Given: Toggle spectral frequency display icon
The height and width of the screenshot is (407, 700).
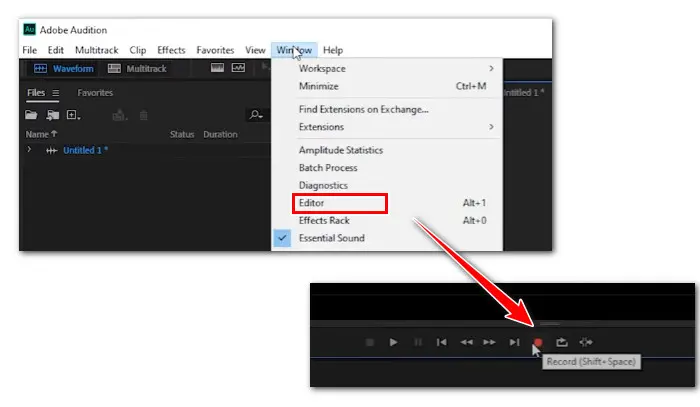Looking at the screenshot, I should tap(217, 68).
